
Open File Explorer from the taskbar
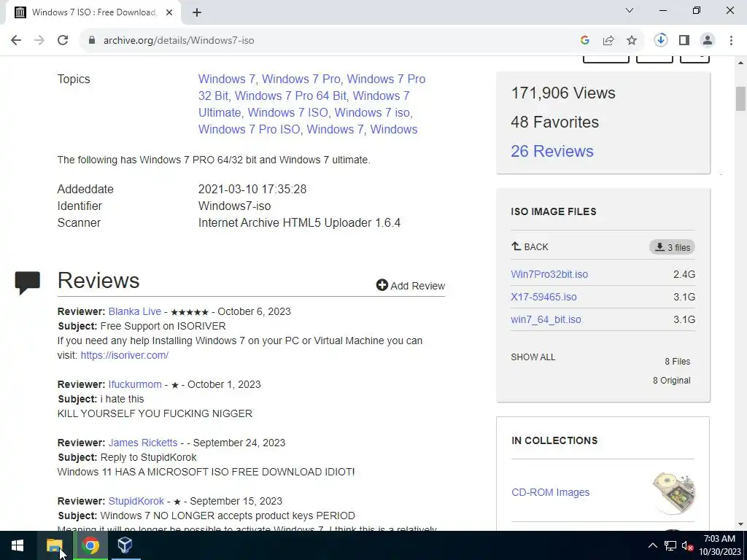click(x=55, y=545)
